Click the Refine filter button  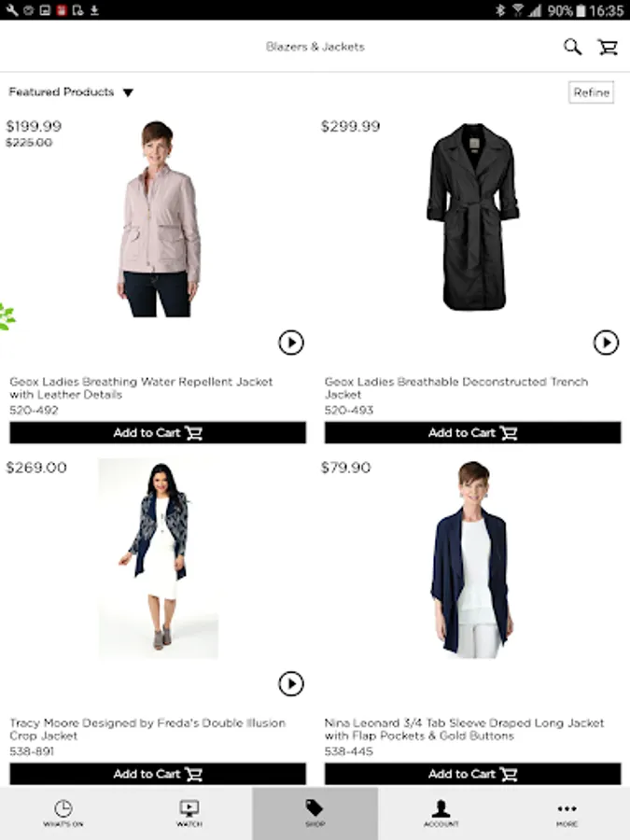591,92
